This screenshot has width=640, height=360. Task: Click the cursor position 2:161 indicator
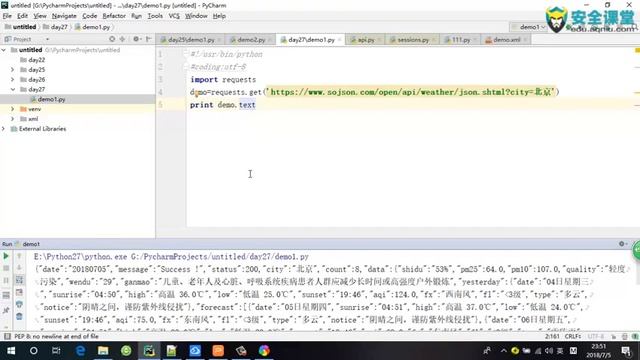552,336
